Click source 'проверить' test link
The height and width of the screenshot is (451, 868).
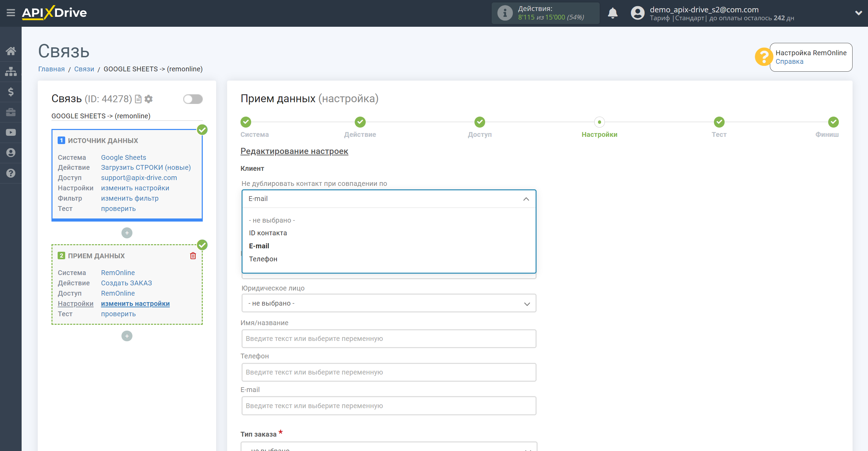coord(118,209)
